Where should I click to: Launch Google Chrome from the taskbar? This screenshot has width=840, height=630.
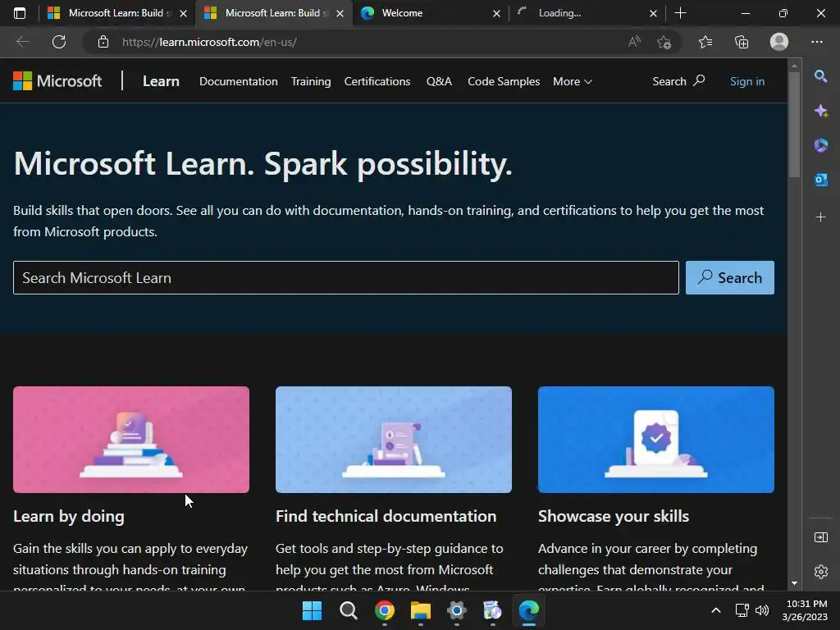point(385,610)
